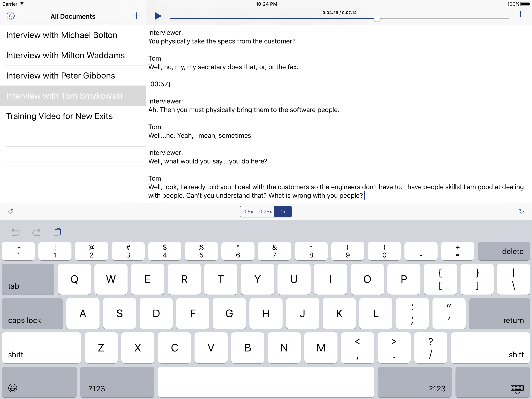Tap the minus underscore key
532x399 pixels.
tap(421, 251)
